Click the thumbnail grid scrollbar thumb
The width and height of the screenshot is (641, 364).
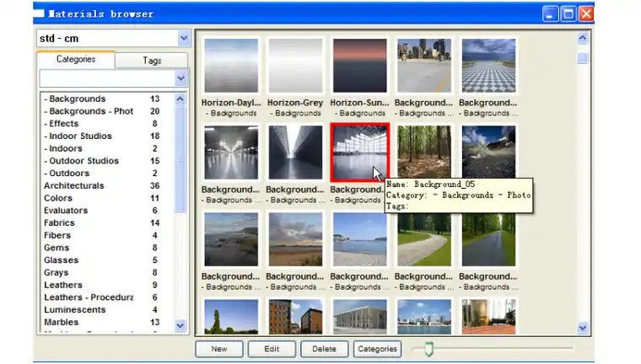coord(583,58)
